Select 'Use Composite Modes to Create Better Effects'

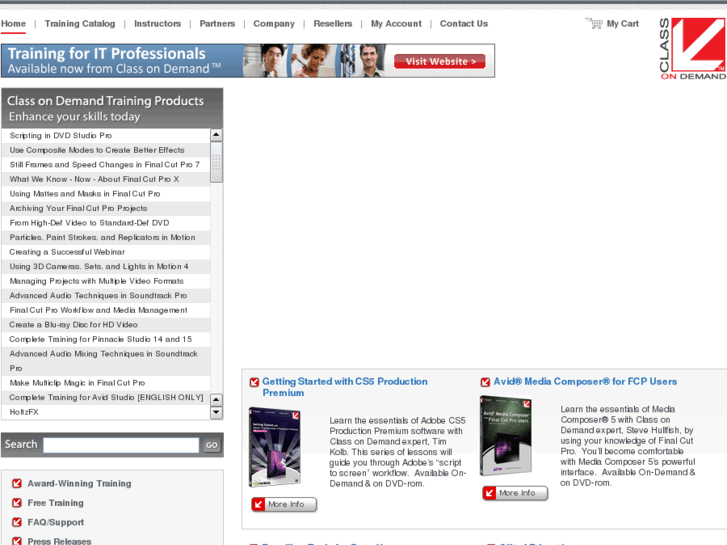106,150
